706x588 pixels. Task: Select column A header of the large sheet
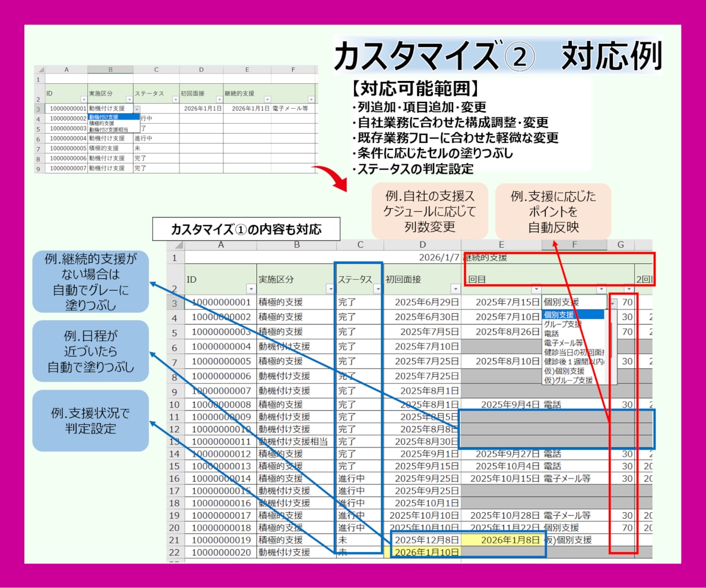click(x=220, y=245)
